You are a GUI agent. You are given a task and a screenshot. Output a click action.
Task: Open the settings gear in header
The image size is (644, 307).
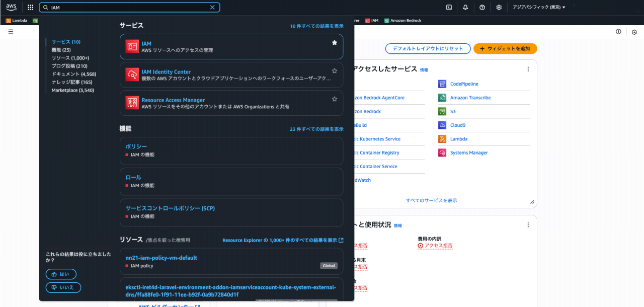tap(499, 8)
